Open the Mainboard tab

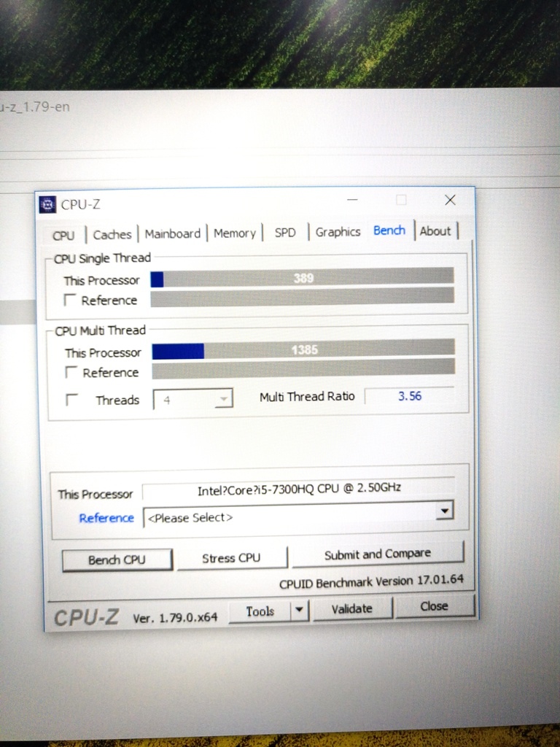tap(172, 234)
